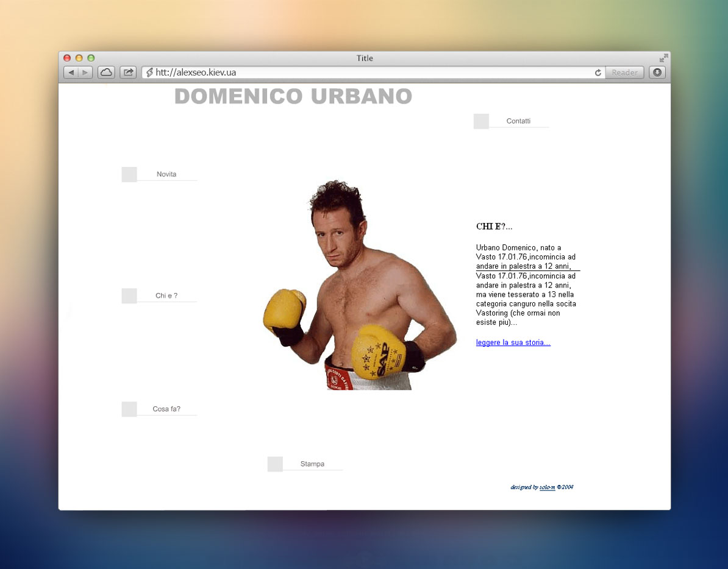Screen dimensions: 728x569
Task: Click the Reader button in the address bar
Action: (x=624, y=72)
